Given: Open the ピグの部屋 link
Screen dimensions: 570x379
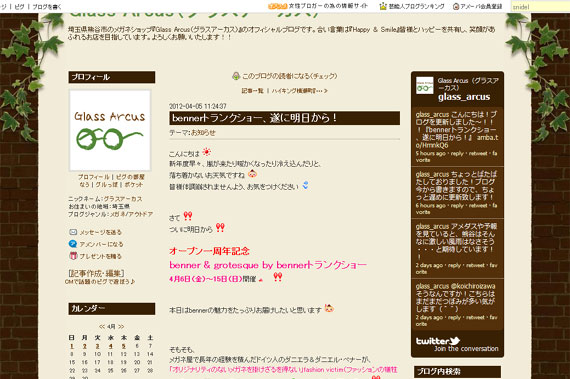Looking at the screenshot, I should click(130, 177).
